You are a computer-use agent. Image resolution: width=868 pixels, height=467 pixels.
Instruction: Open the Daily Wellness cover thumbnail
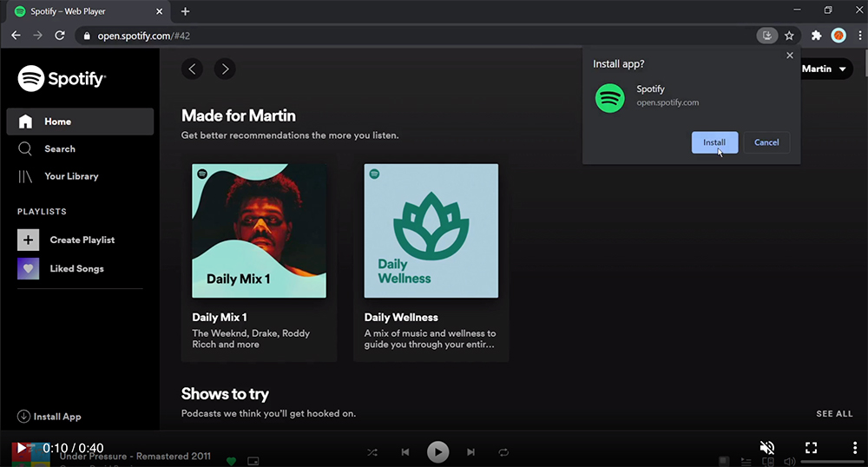[431, 231]
